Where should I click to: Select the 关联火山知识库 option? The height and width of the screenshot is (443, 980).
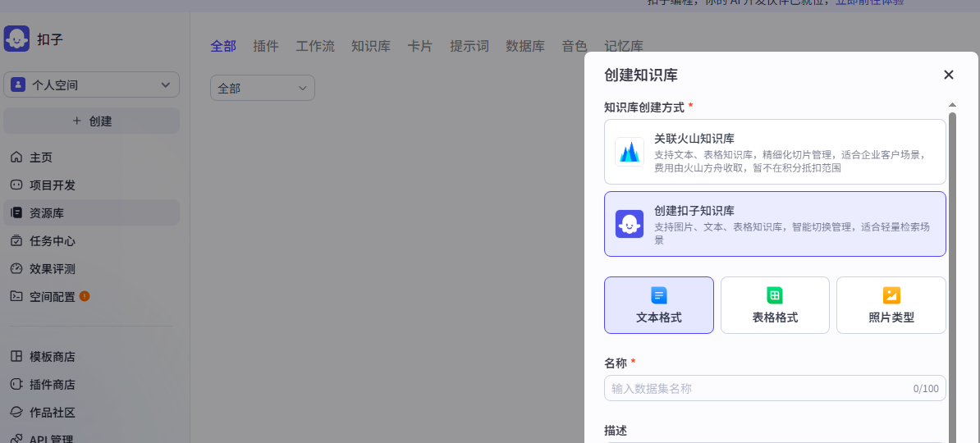tap(775, 152)
